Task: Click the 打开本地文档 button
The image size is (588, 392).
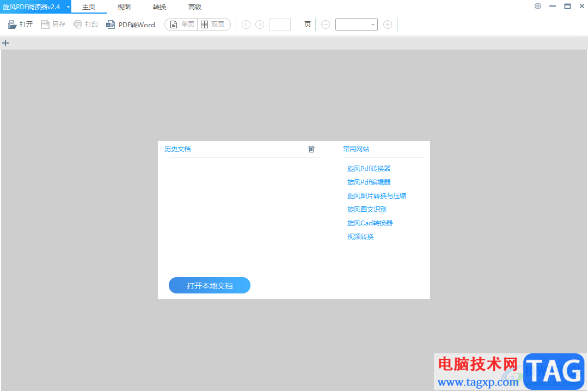Action: coord(210,285)
